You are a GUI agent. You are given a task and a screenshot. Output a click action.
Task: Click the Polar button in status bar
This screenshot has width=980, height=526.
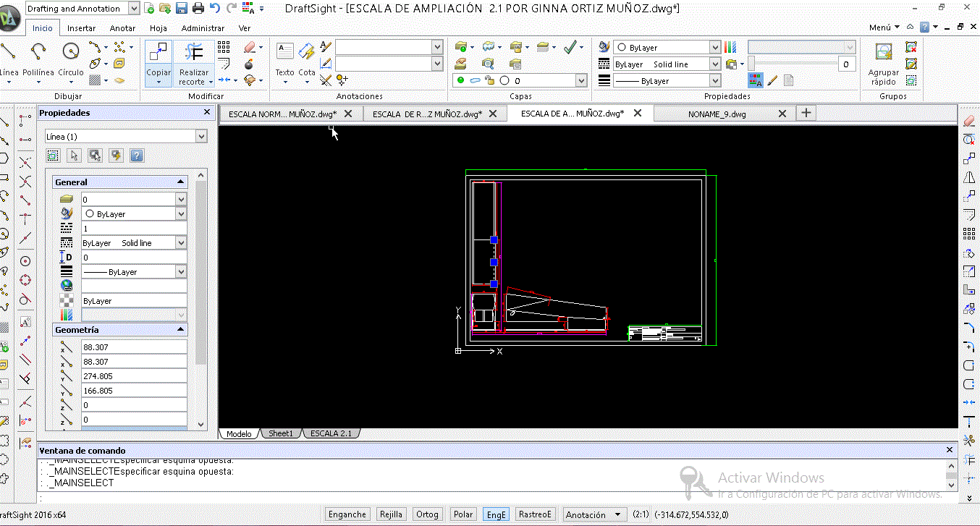pyautogui.click(x=463, y=514)
